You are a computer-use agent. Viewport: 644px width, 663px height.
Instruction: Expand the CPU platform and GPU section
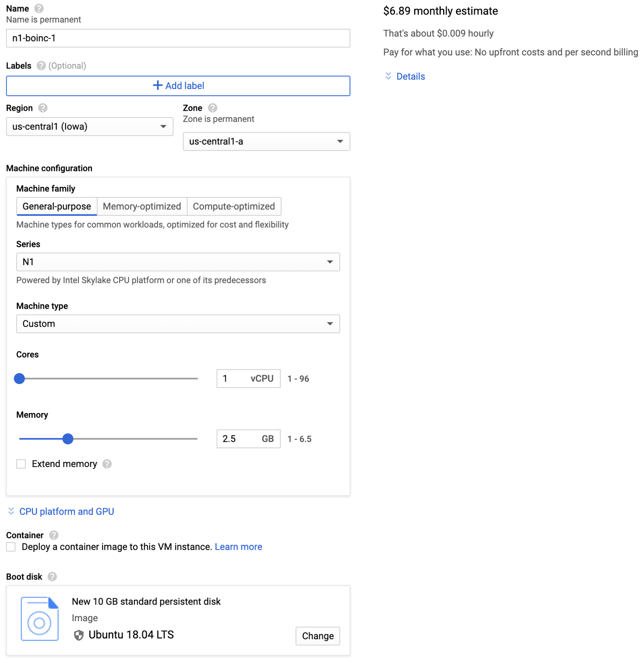66,512
